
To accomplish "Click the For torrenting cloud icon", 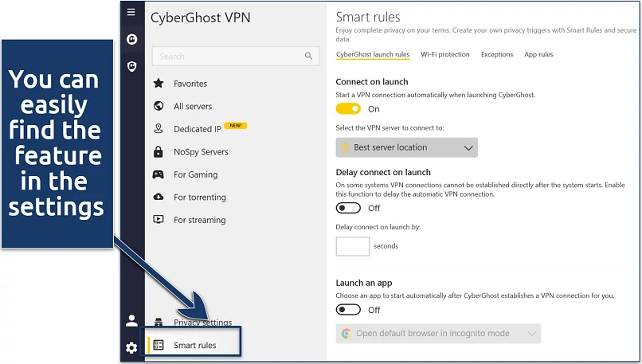I will (x=159, y=197).
